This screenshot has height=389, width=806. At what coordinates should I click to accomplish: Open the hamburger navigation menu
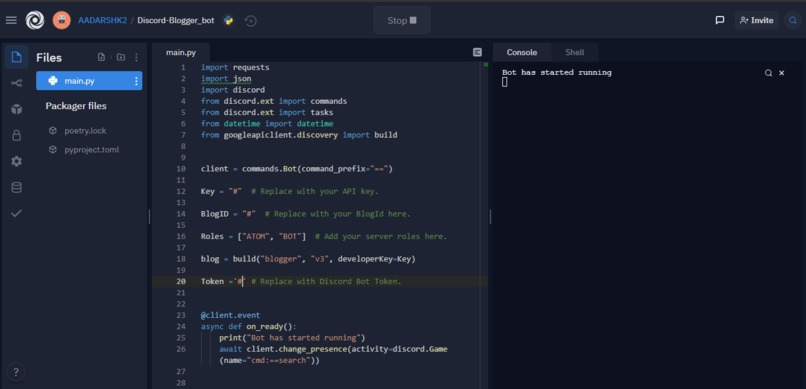coord(11,21)
